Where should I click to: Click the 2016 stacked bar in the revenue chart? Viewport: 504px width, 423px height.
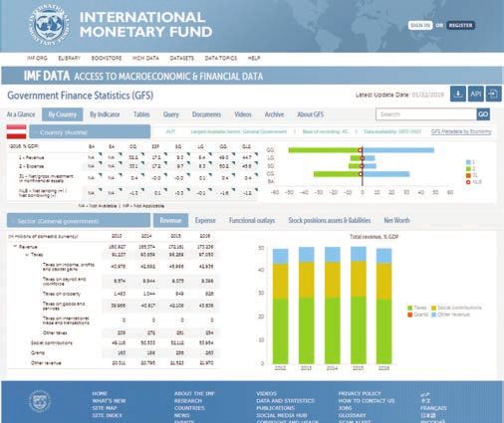point(383,306)
